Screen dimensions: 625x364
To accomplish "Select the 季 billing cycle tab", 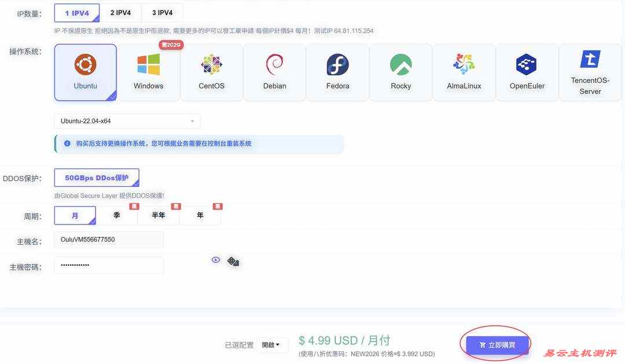I will click(117, 215).
